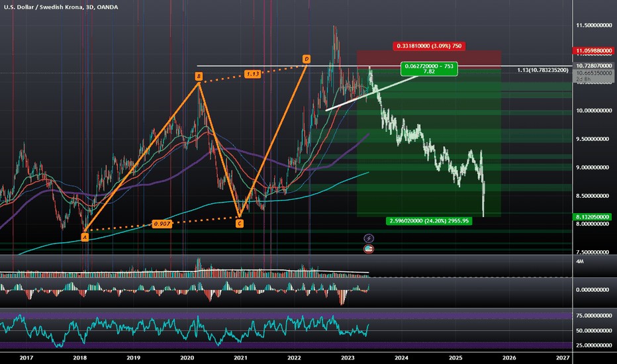
Task: Click the green target label 2.596020000 (24.20%)
Action: click(429, 221)
